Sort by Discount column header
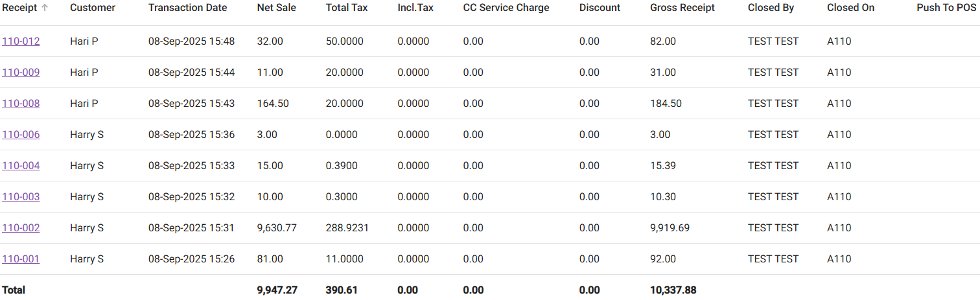 600,8
